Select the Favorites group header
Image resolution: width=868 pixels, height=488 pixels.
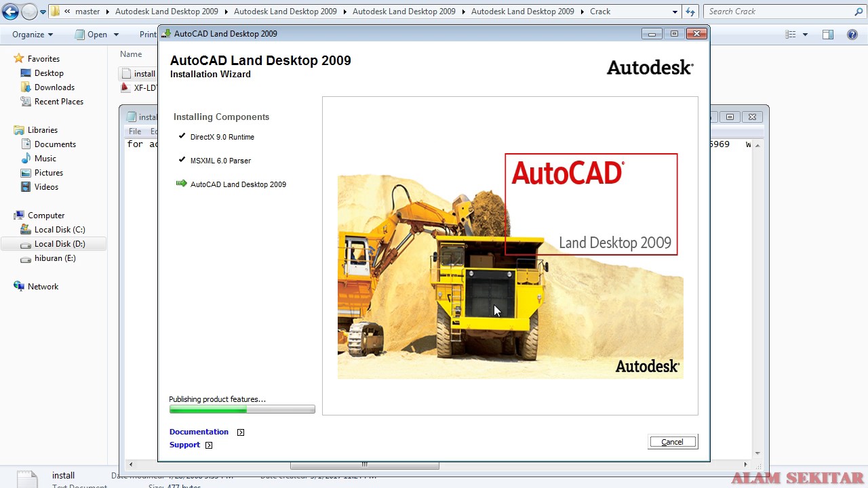click(43, 59)
